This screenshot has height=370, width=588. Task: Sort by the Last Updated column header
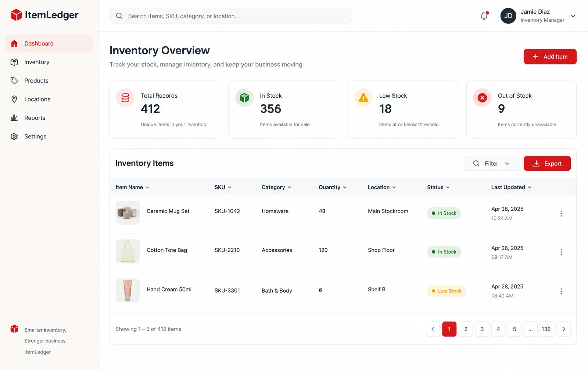tap(511, 187)
